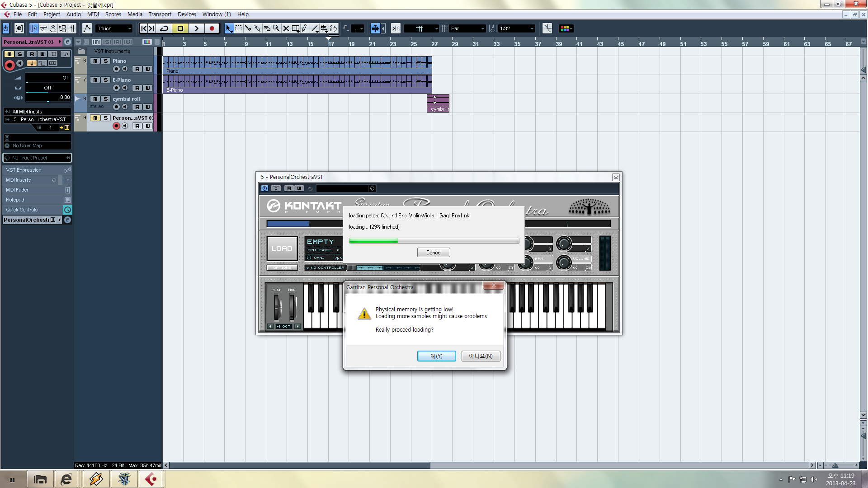The height and width of the screenshot is (488, 868).
Task: Click the 아니오(N) no button
Action: point(481,356)
